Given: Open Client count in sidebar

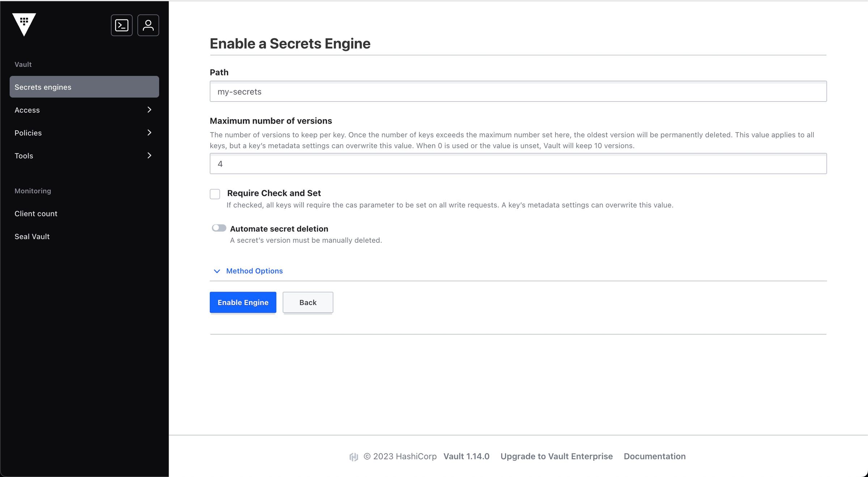Looking at the screenshot, I should pyautogui.click(x=36, y=214).
